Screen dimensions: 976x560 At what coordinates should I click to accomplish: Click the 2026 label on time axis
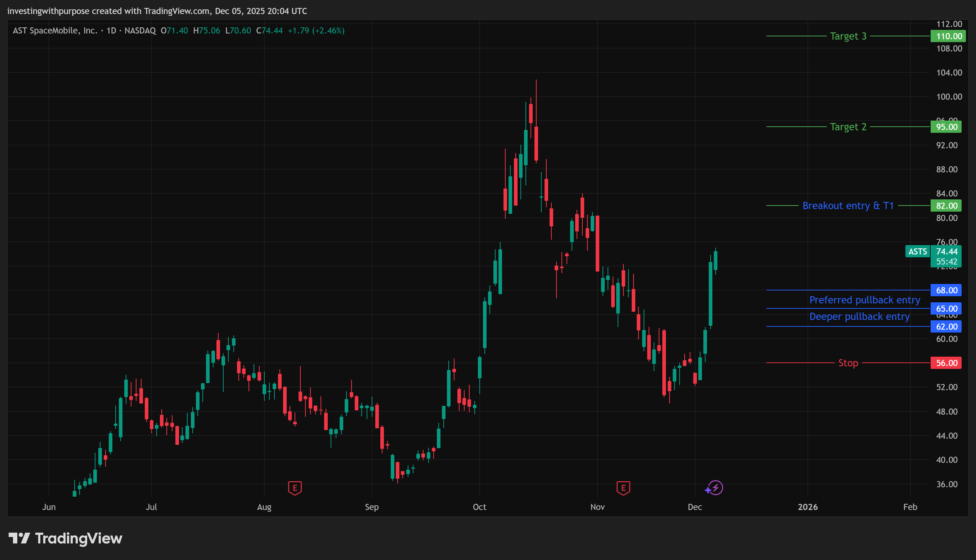(807, 506)
